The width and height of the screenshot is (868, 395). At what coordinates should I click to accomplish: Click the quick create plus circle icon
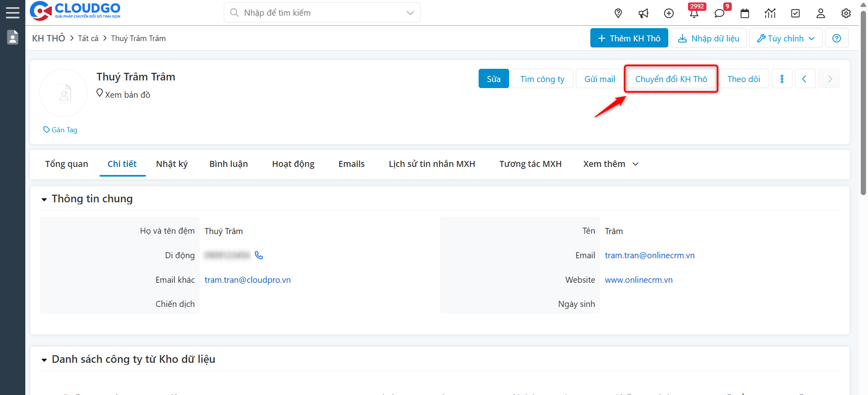point(669,13)
